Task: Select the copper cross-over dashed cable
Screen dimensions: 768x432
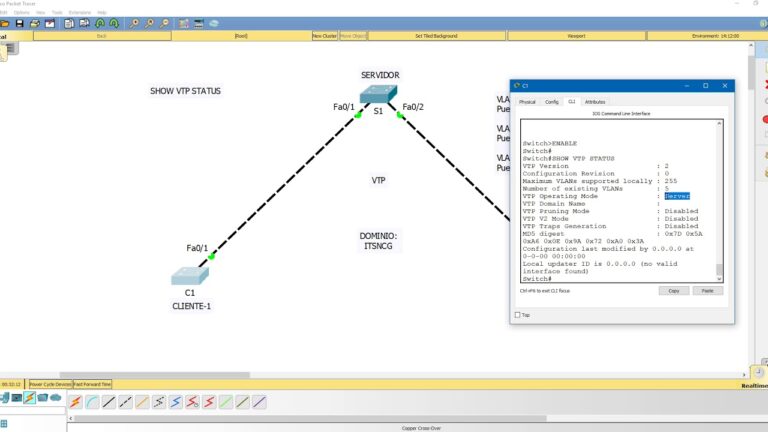Action: [x=125, y=402]
